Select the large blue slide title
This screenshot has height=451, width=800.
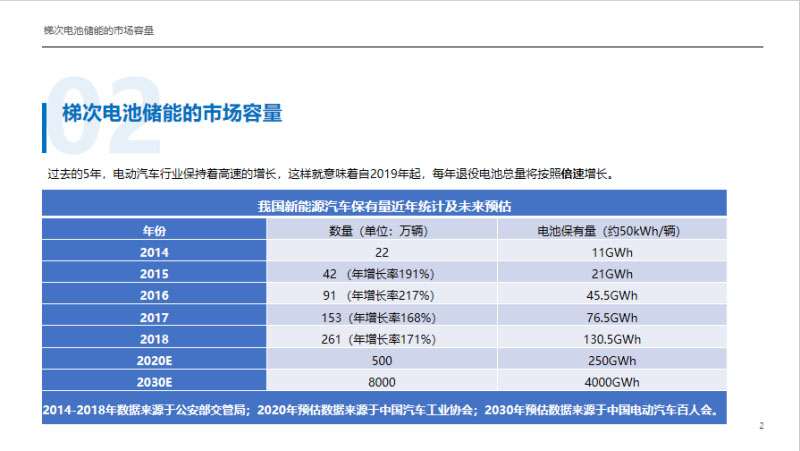[x=172, y=113]
